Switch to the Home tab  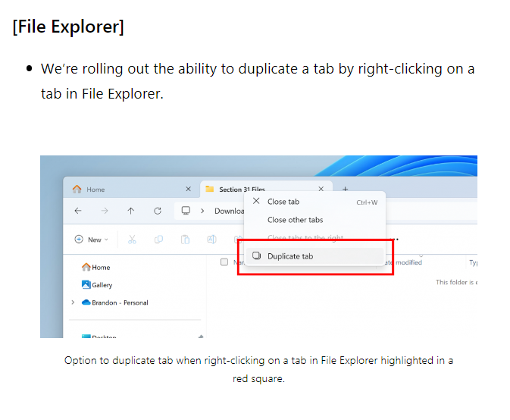point(131,189)
